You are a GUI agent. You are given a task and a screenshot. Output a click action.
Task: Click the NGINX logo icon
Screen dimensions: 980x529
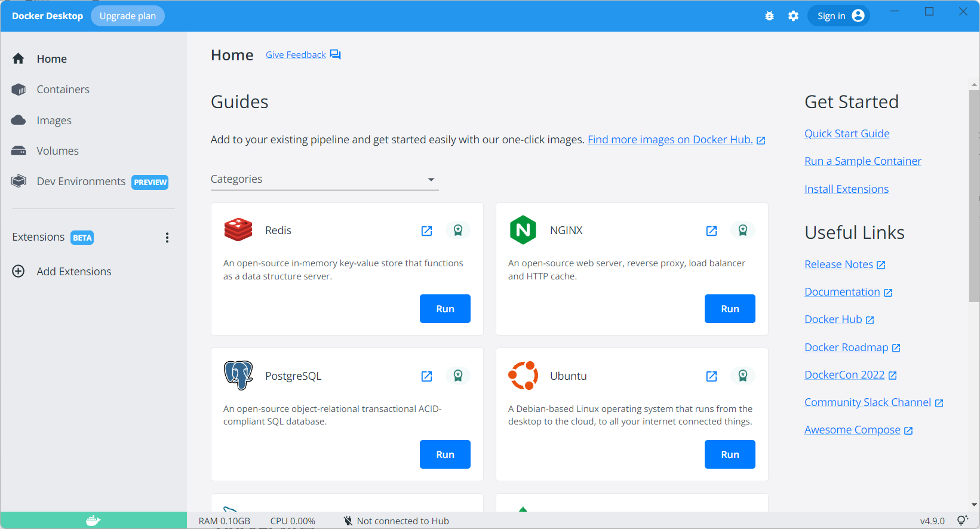pyautogui.click(x=523, y=230)
